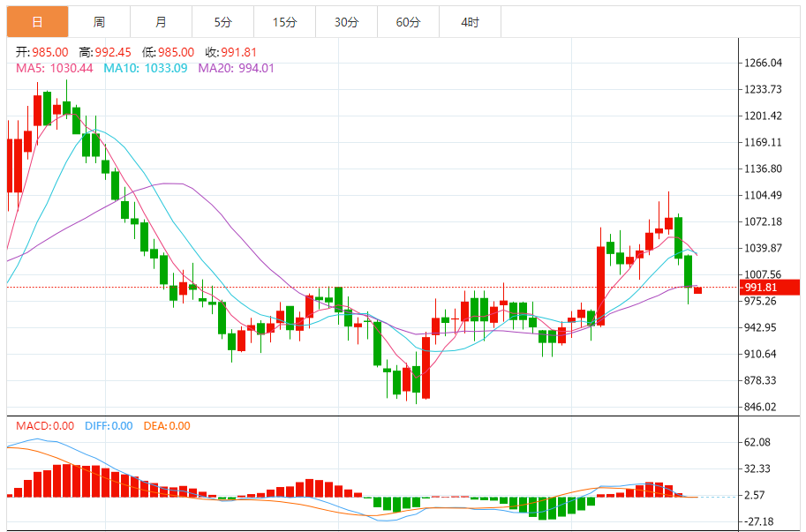The image size is (806, 532).
Task: Click the last small red candlestick
Action: pos(697,290)
